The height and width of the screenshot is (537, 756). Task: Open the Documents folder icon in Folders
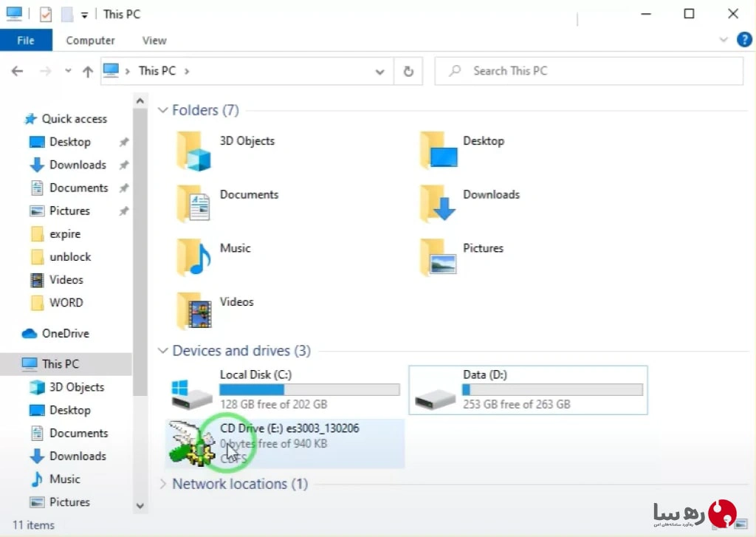(x=193, y=204)
